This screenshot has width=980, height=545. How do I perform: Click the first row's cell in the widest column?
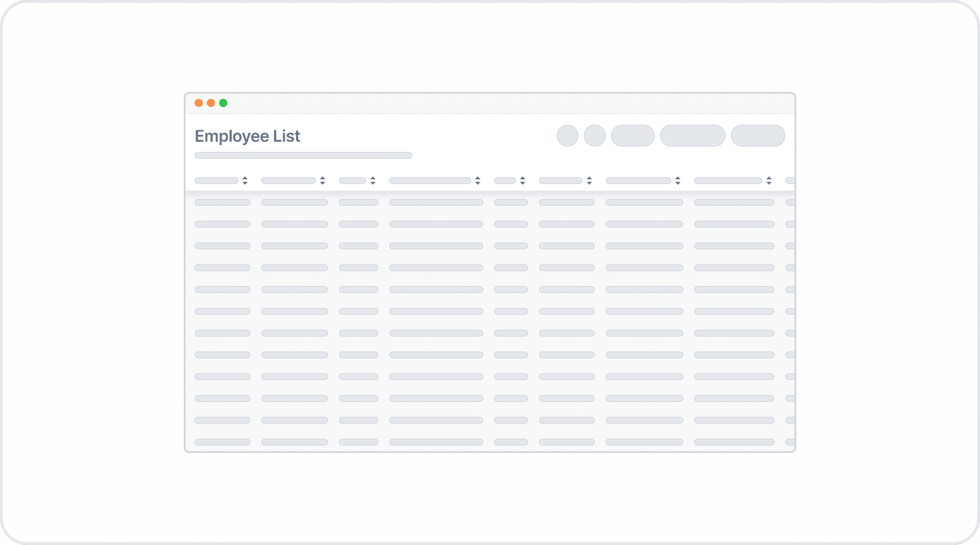click(436, 202)
